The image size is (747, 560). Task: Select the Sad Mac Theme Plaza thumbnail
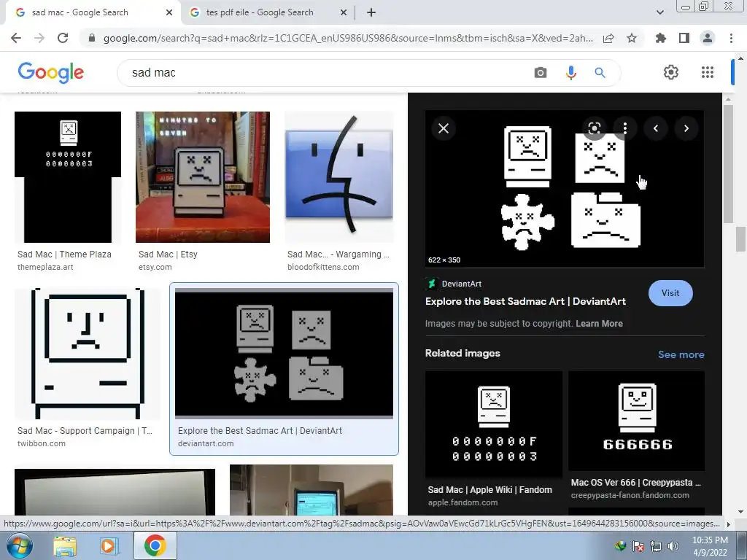point(68,177)
